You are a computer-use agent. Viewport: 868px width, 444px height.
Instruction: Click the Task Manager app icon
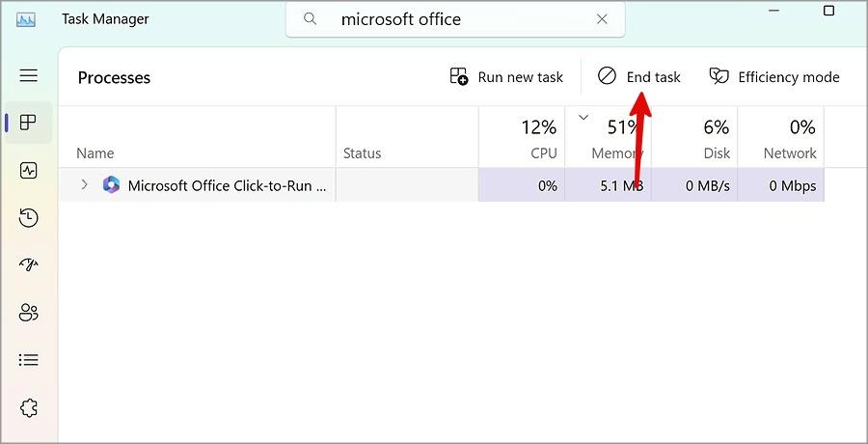point(26,20)
